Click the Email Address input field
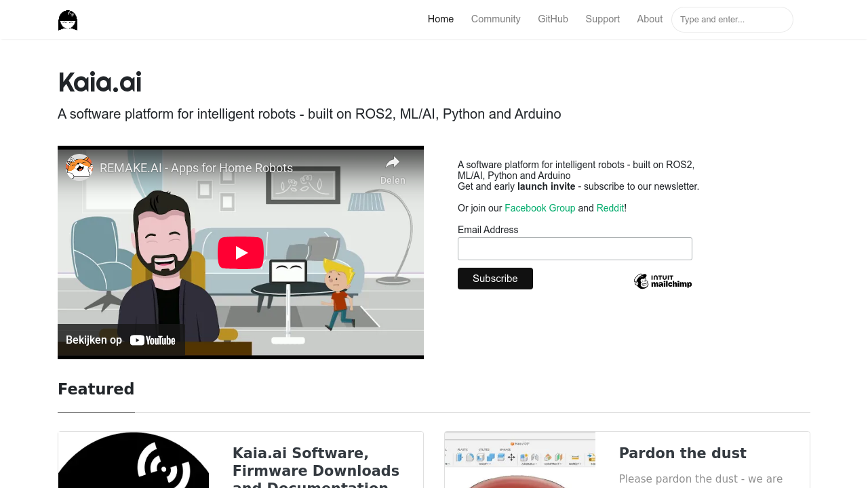 (574, 249)
